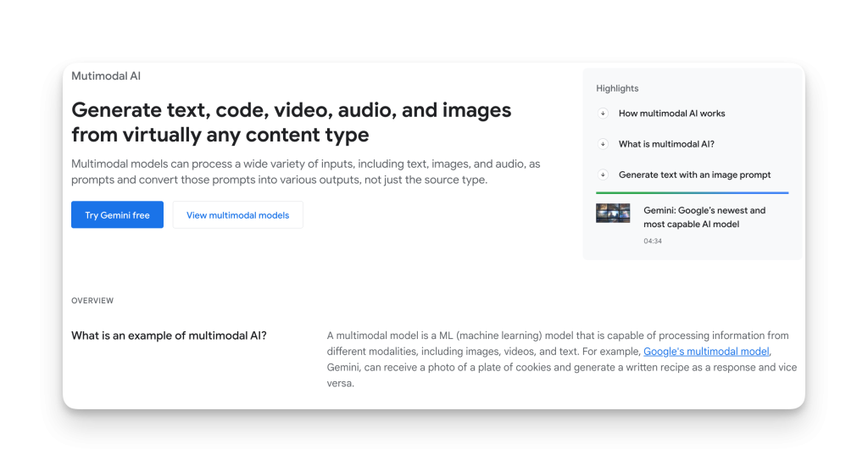Image resolution: width=868 pixels, height=472 pixels.
Task: Click the Highlights panel heading
Action: (x=617, y=89)
